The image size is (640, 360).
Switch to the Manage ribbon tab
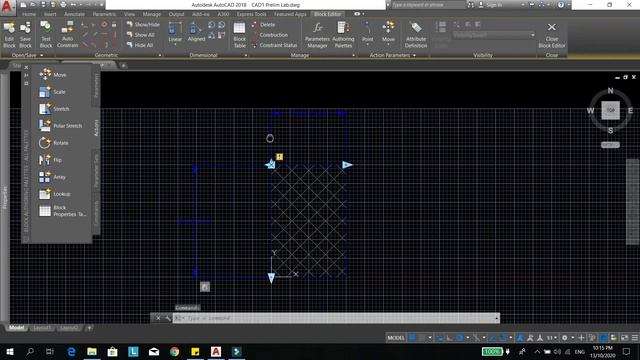[151, 14]
